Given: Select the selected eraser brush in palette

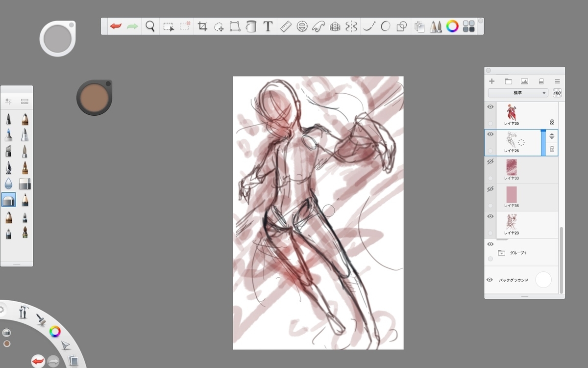Looking at the screenshot, I should [9, 200].
